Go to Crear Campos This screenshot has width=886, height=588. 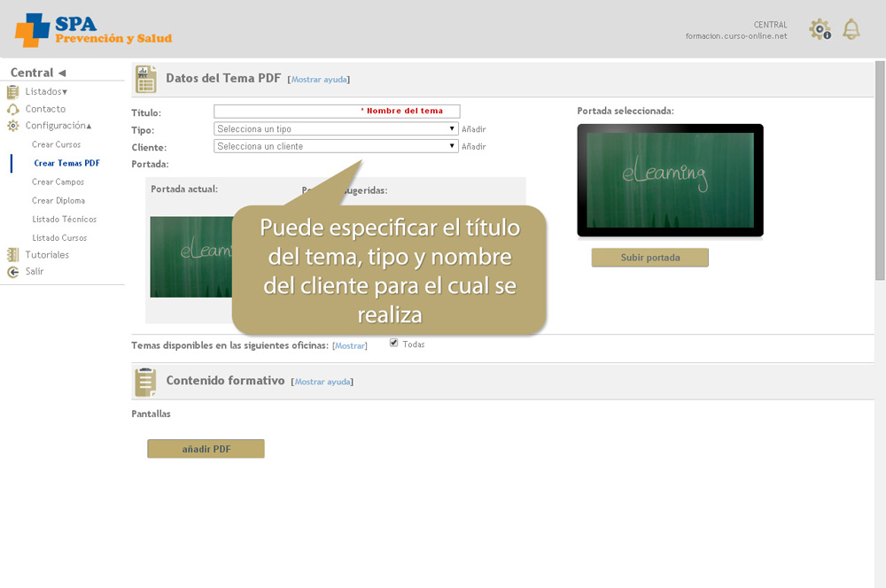tap(58, 182)
